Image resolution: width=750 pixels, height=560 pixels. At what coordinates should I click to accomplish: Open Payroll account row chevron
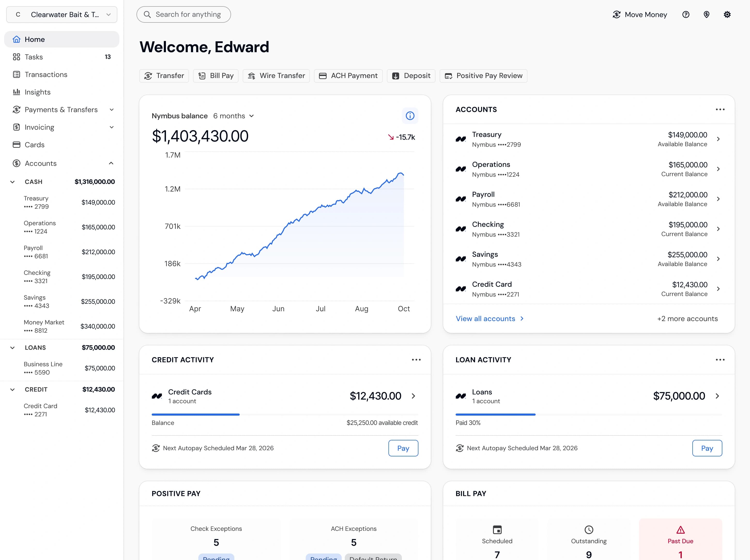point(718,199)
